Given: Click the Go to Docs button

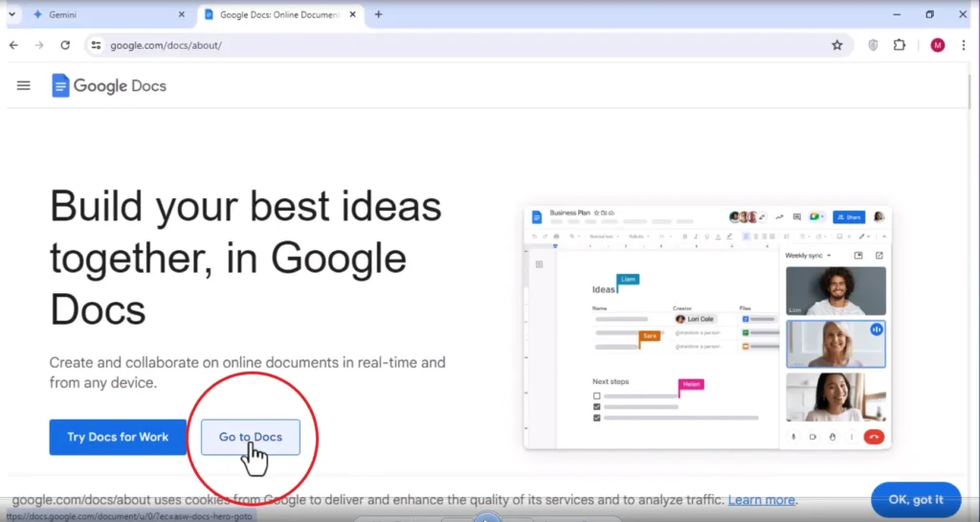Looking at the screenshot, I should [x=251, y=437].
